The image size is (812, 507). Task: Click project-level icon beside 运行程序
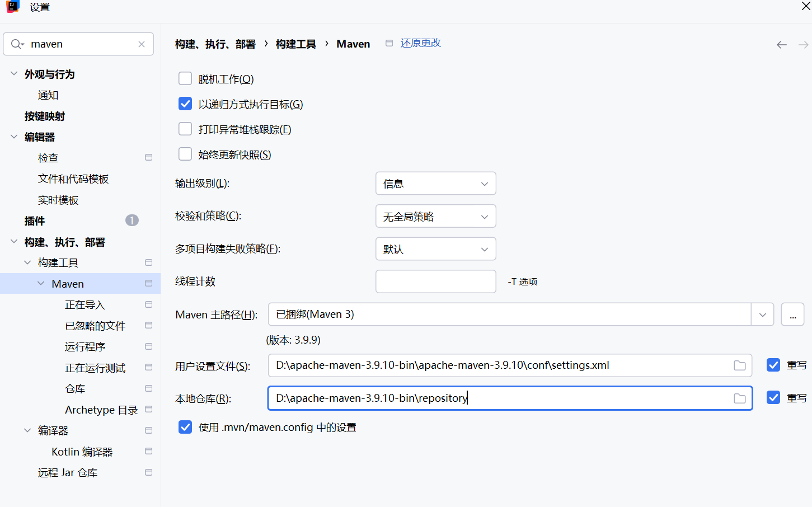pyautogui.click(x=148, y=346)
